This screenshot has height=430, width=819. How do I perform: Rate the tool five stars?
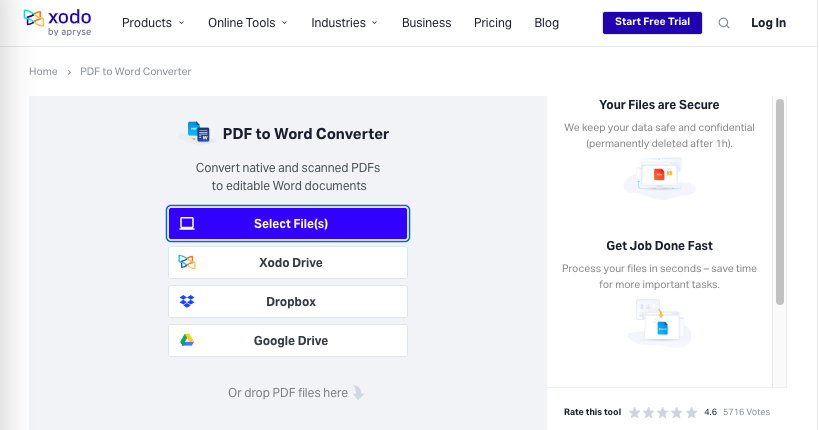(x=692, y=413)
